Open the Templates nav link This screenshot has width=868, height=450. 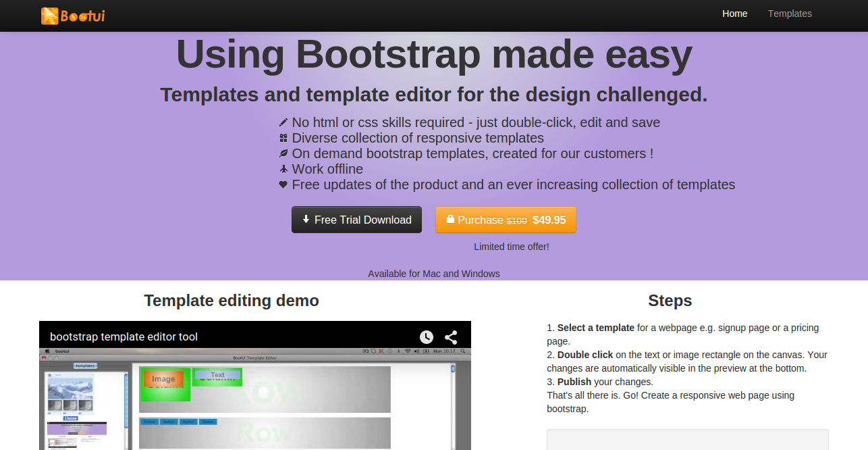tap(790, 14)
